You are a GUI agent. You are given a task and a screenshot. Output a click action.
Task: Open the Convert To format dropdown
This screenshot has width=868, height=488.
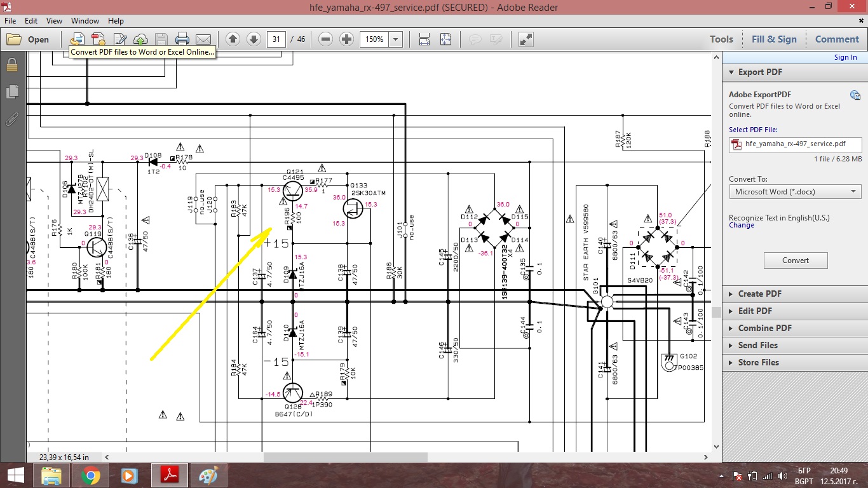coord(795,191)
